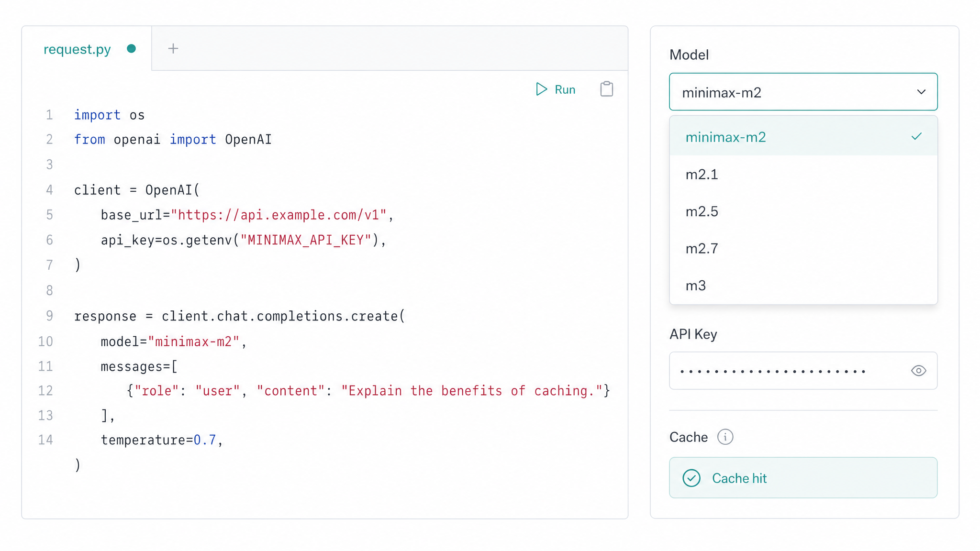Focus the API Key password field

(x=803, y=371)
